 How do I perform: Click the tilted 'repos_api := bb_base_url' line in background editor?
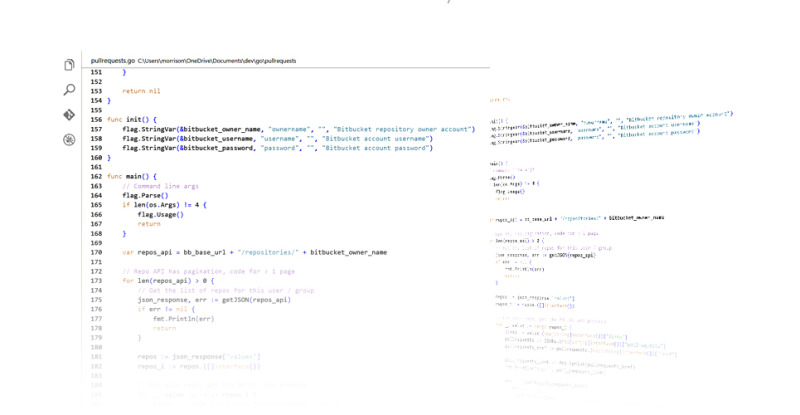(x=577, y=218)
